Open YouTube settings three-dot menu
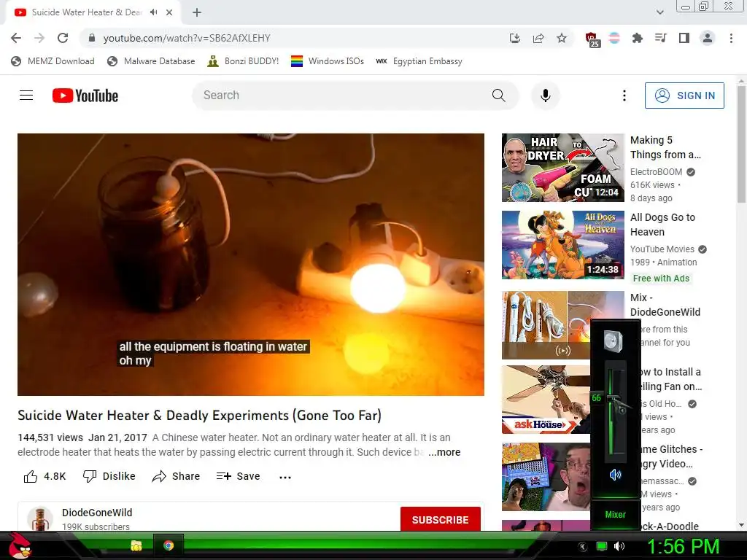The image size is (747, 560). tap(624, 96)
